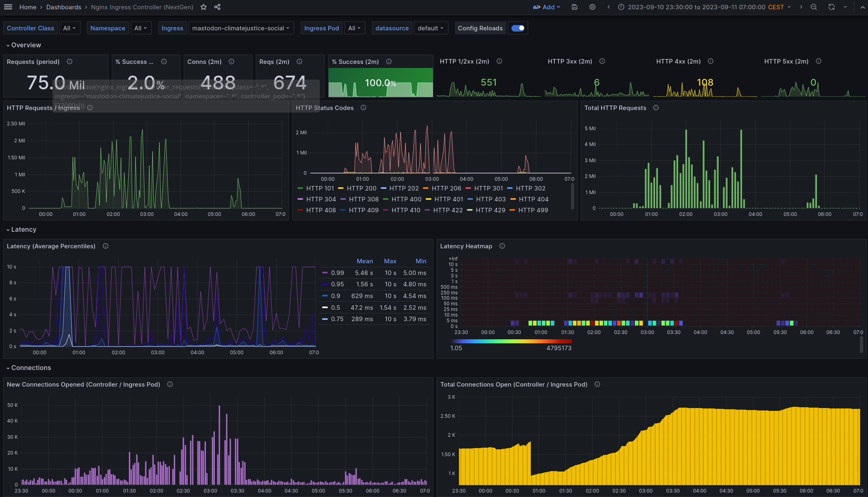
Task: Show info for Conns (2m) panel
Action: (x=231, y=61)
